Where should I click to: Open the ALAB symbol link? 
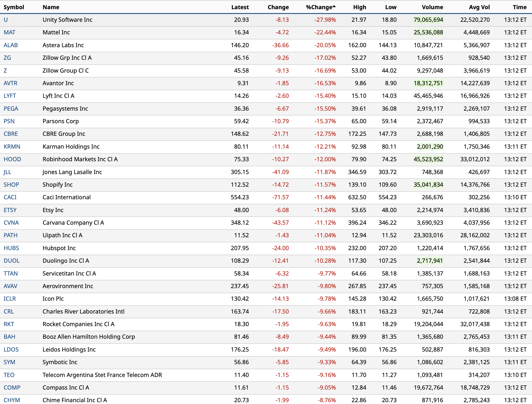11,45
